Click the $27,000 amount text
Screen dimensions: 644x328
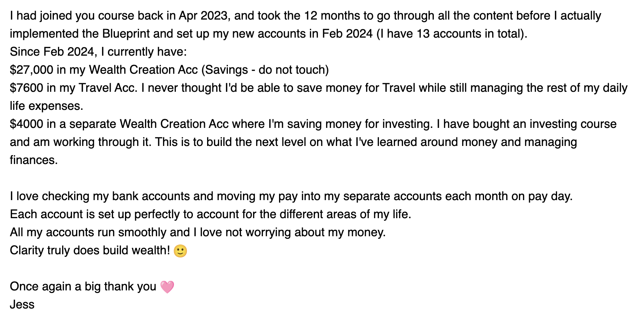pos(32,70)
